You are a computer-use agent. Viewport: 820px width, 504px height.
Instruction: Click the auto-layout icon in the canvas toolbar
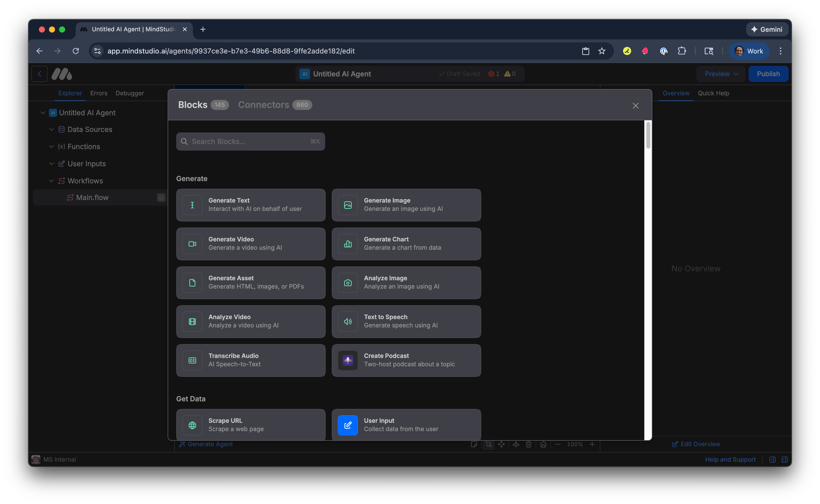516,444
